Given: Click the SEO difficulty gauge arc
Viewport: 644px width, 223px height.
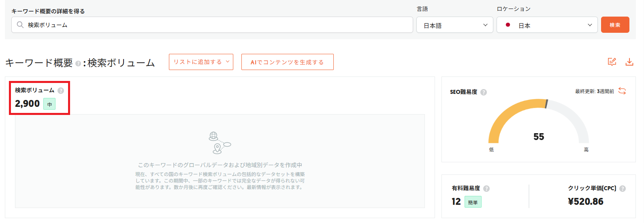Looking at the screenshot, I should point(538,121).
